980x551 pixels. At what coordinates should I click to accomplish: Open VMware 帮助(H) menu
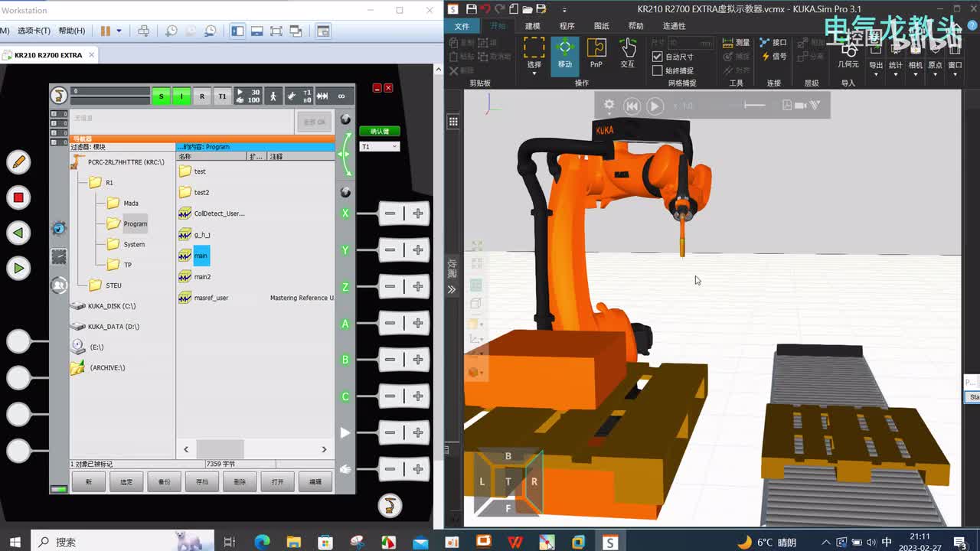[x=71, y=31]
